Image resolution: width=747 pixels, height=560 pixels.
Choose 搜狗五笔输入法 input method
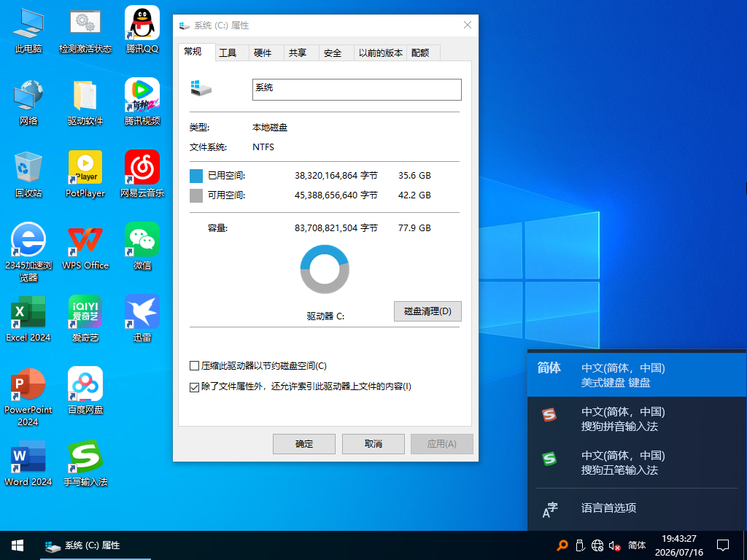[x=637, y=462]
